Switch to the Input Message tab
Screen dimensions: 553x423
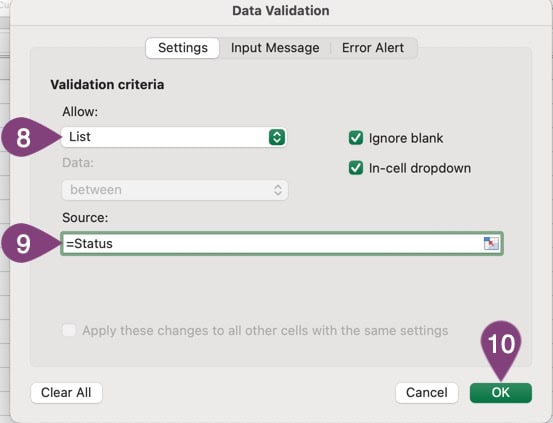click(275, 48)
